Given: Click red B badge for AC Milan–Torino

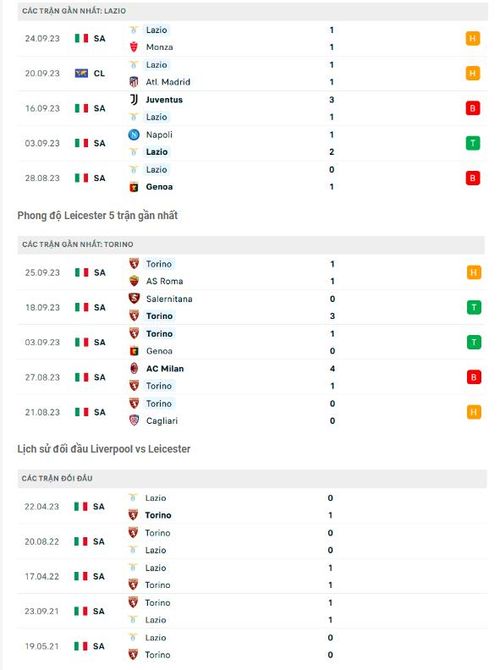Looking at the screenshot, I should (474, 377).
